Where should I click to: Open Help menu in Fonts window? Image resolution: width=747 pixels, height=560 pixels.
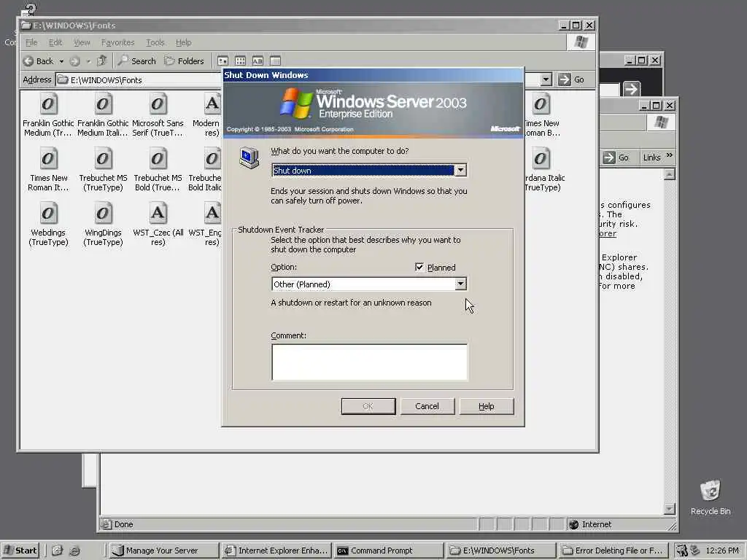click(183, 42)
